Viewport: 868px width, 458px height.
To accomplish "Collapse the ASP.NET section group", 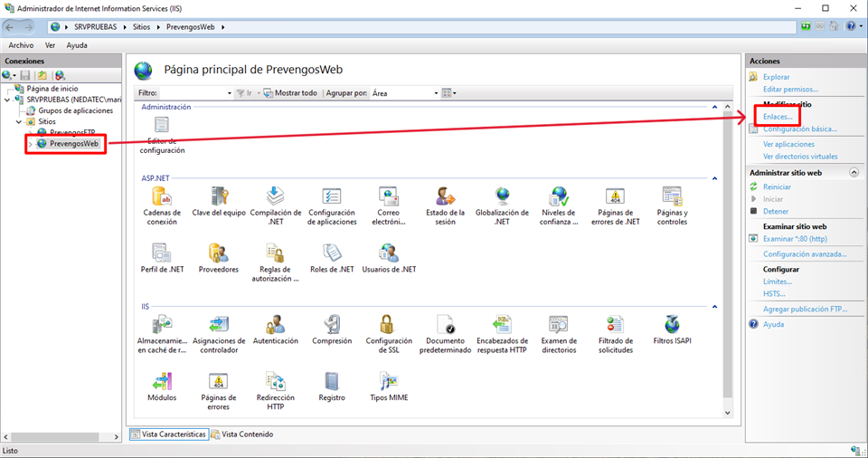I will pyautogui.click(x=714, y=178).
